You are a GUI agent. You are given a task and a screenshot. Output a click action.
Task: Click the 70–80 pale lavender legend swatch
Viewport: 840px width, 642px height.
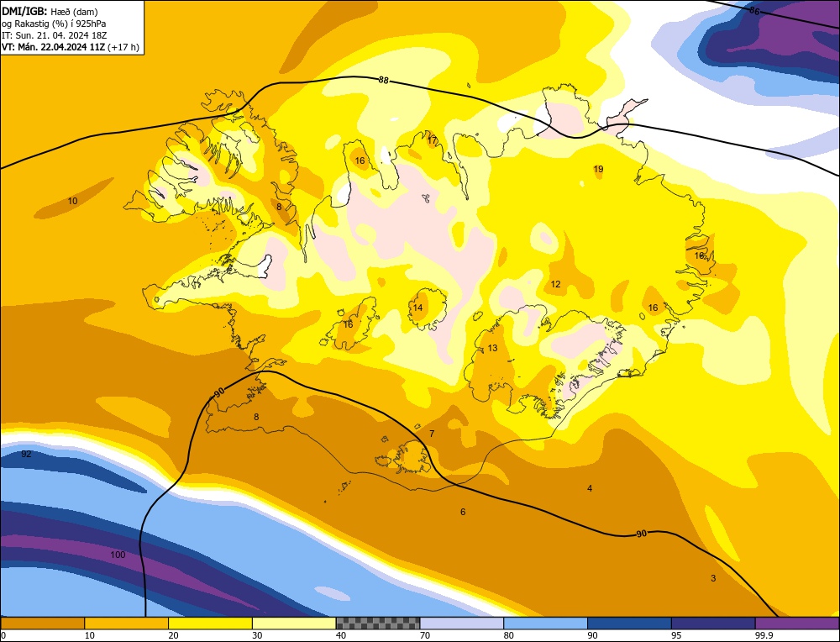coord(462,623)
